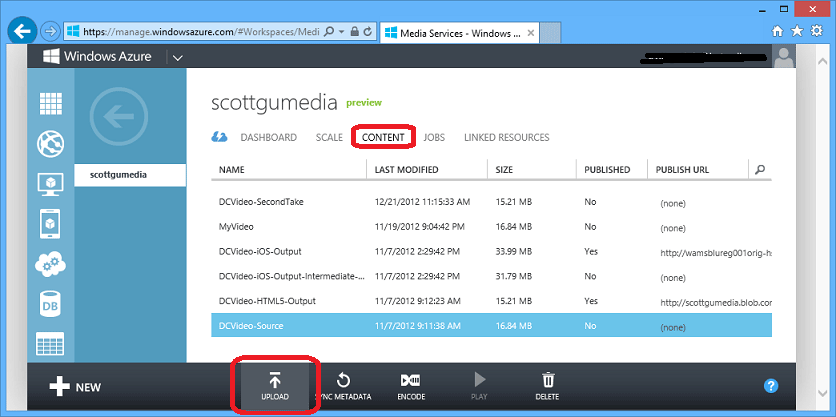
Task: Click the Upload button in command bar
Action: (x=275, y=387)
